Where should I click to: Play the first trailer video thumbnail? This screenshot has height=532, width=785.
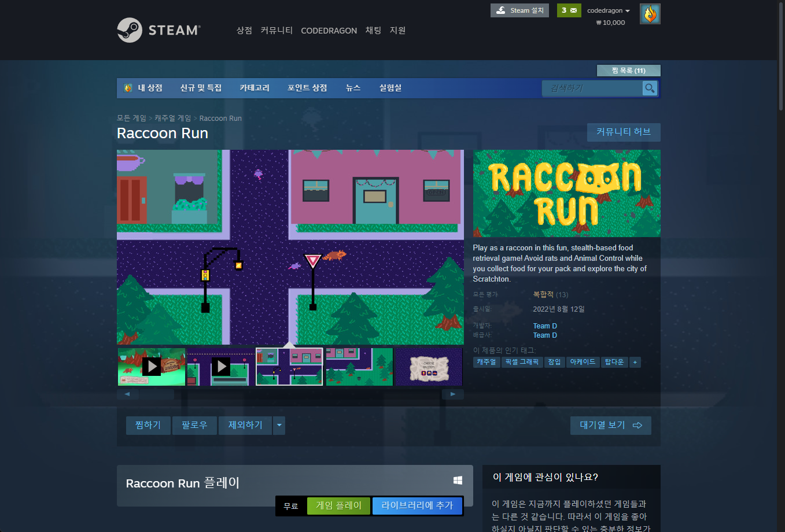pyautogui.click(x=152, y=367)
